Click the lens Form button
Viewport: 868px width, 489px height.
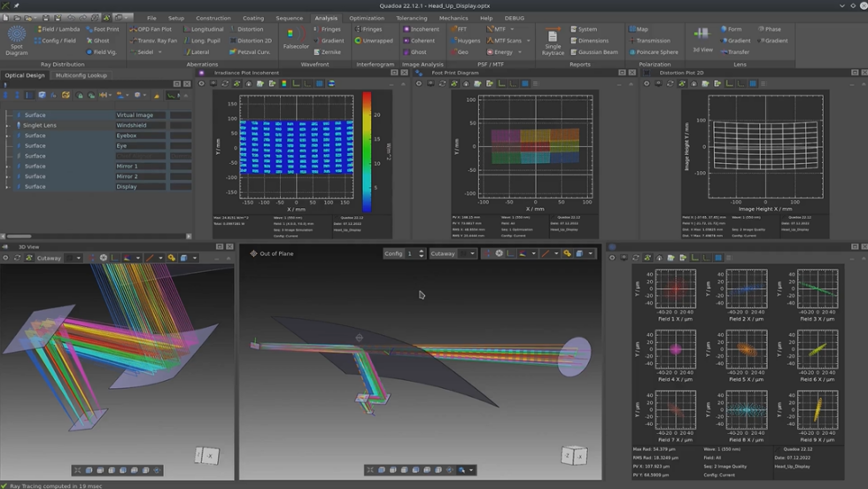click(x=732, y=29)
